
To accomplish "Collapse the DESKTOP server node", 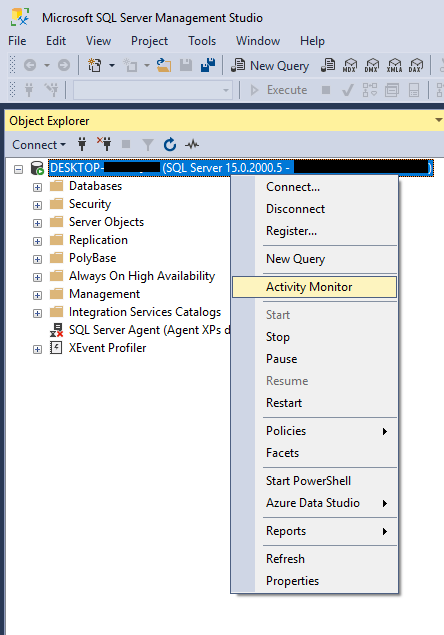I will 19,169.
